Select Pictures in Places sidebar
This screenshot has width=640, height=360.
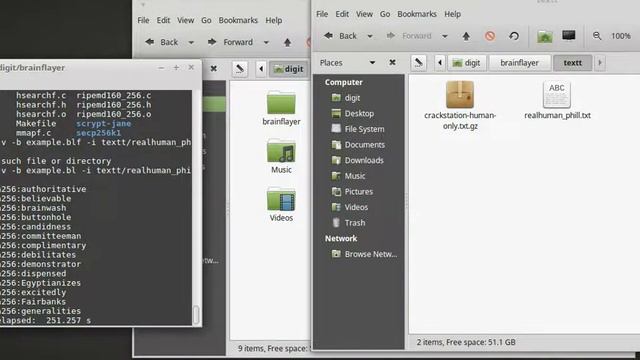(x=359, y=191)
